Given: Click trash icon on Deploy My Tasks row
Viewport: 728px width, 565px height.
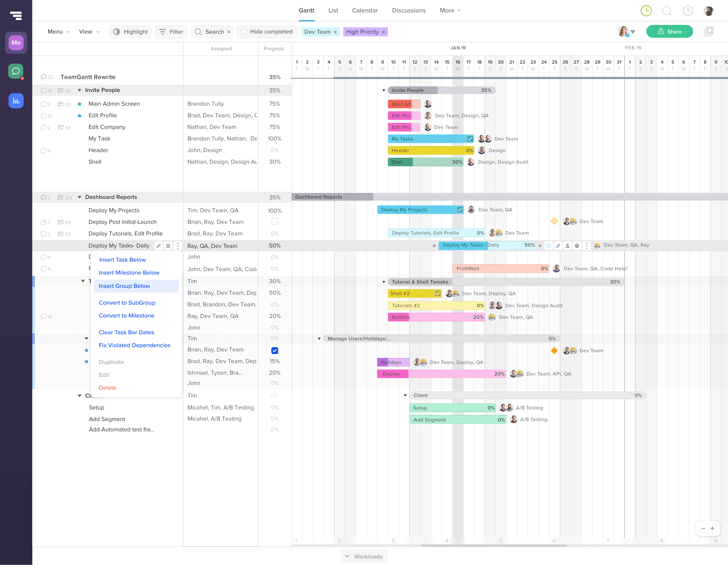Looking at the screenshot, I should 168,246.
